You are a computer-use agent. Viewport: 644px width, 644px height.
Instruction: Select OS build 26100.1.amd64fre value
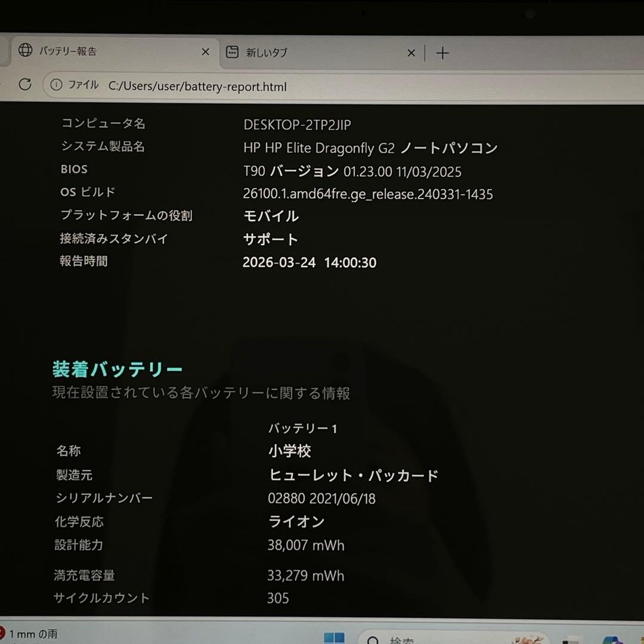coord(367,194)
